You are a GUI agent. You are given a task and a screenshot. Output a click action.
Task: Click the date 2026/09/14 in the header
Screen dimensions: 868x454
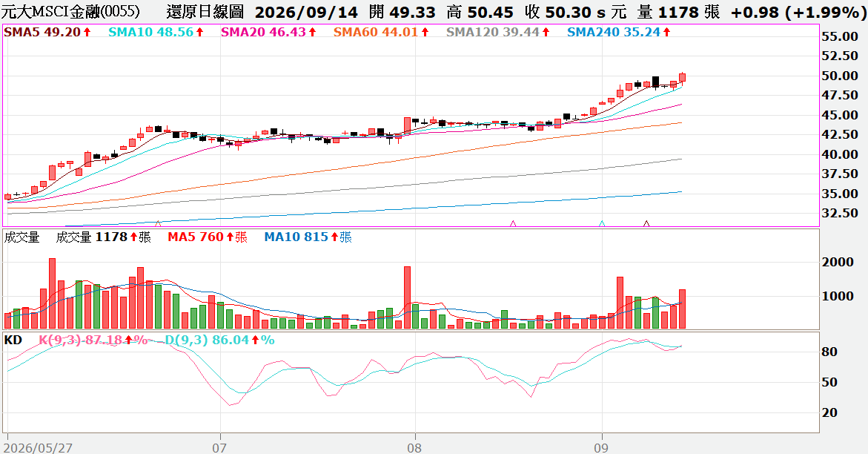(307, 12)
